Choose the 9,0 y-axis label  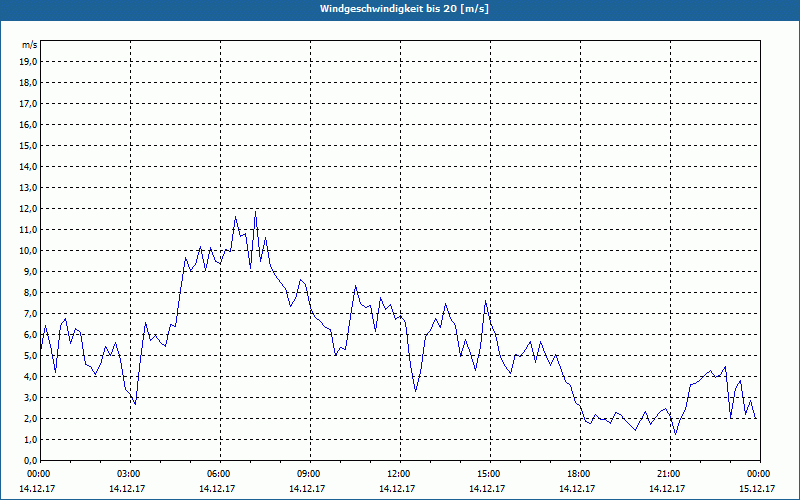coord(30,271)
